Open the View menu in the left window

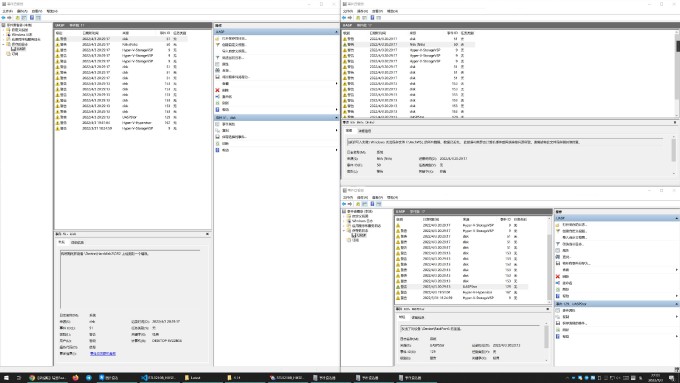(x=37, y=11)
